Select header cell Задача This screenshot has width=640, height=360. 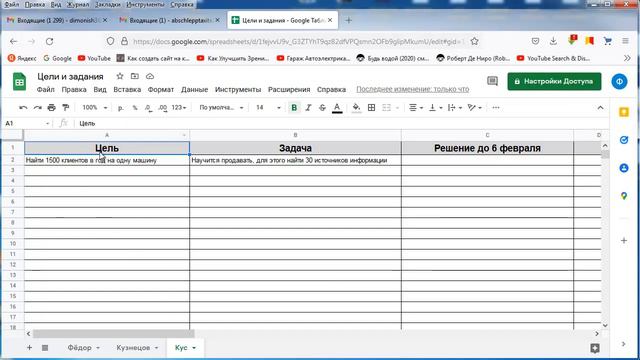295,148
